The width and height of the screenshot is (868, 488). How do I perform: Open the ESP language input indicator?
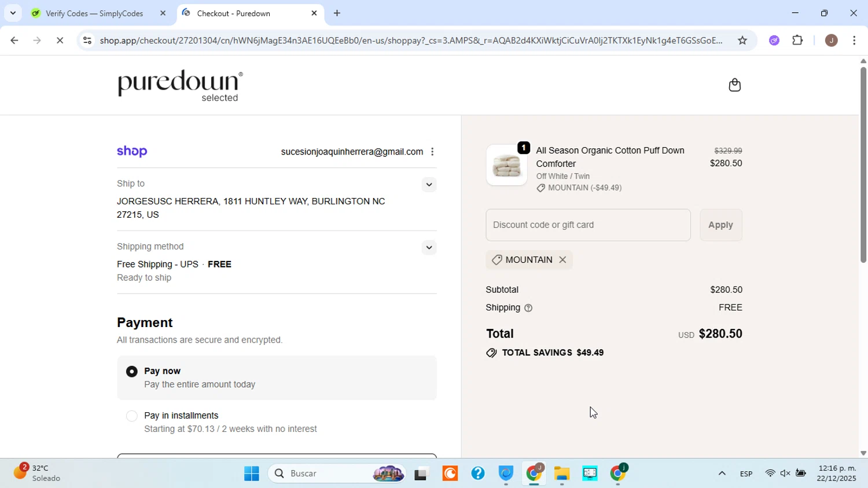point(746,474)
